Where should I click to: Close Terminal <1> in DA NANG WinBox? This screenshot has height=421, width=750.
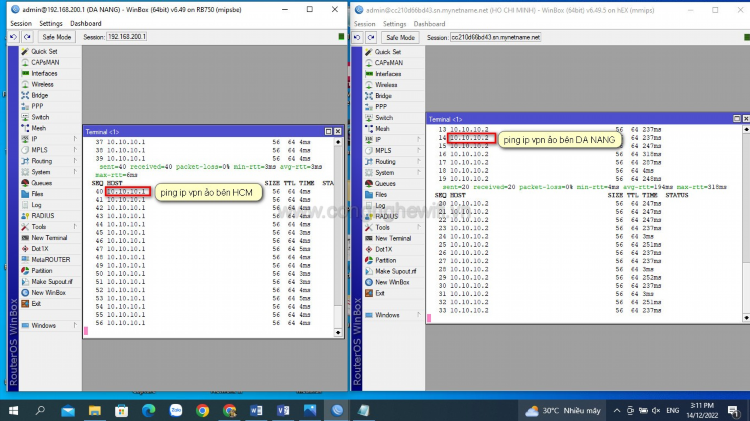338,131
